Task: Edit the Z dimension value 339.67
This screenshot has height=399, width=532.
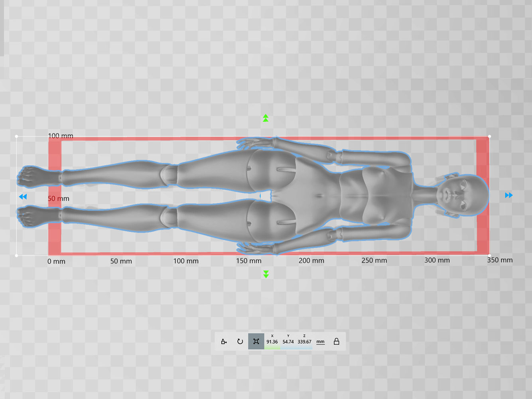Action: [304, 342]
